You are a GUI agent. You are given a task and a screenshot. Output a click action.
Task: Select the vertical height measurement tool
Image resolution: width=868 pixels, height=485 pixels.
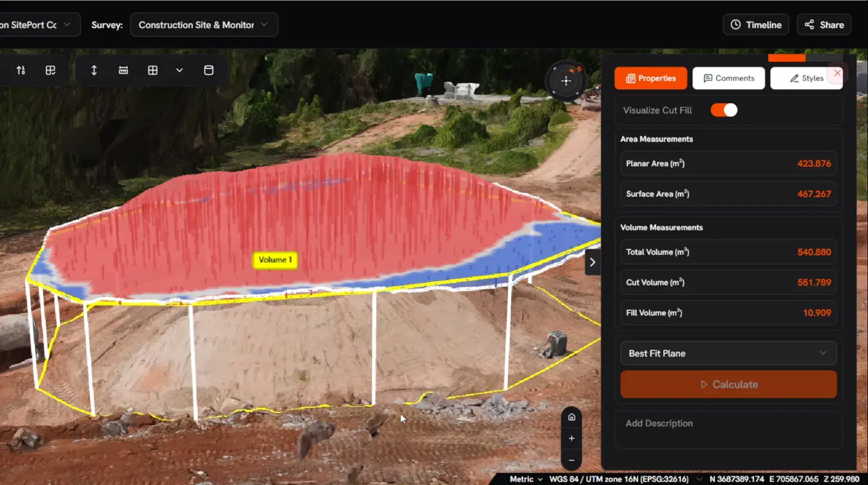pos(94,70)
